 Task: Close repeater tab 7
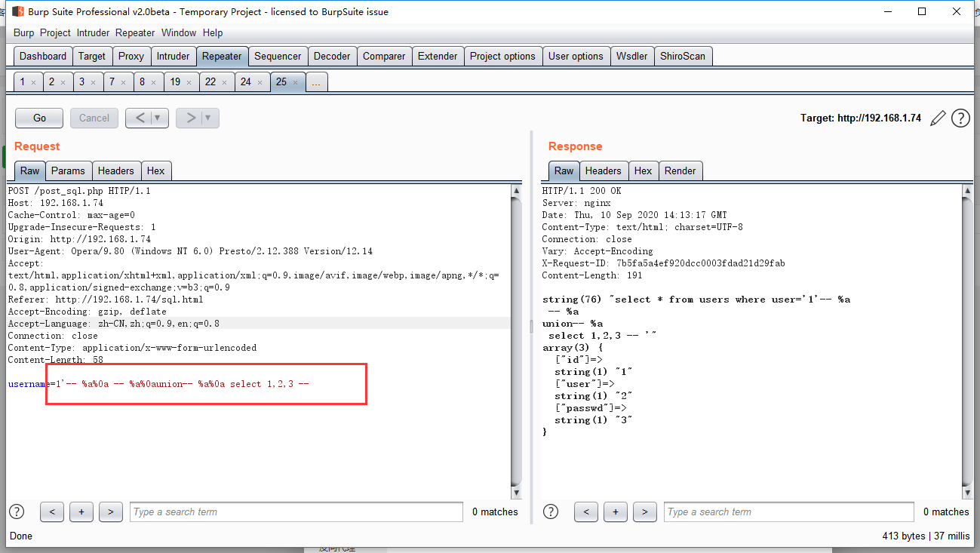124,82
